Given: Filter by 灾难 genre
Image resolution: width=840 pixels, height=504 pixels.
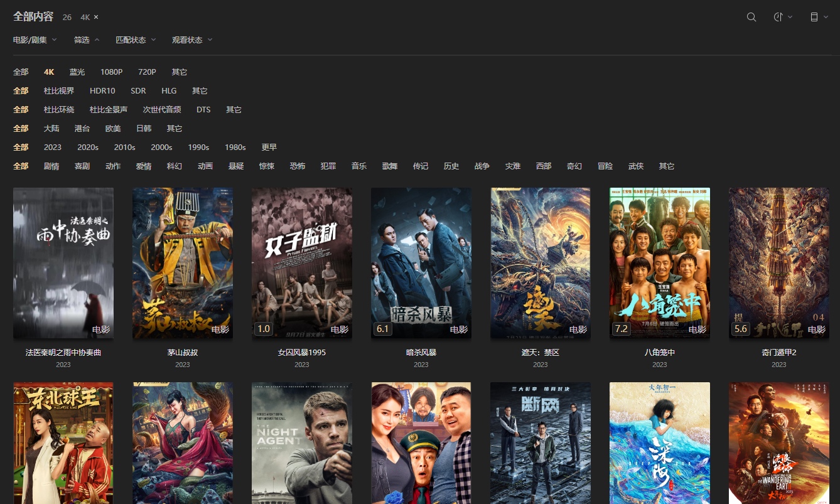Looking at the screenshot, I should tap(513, 166).
